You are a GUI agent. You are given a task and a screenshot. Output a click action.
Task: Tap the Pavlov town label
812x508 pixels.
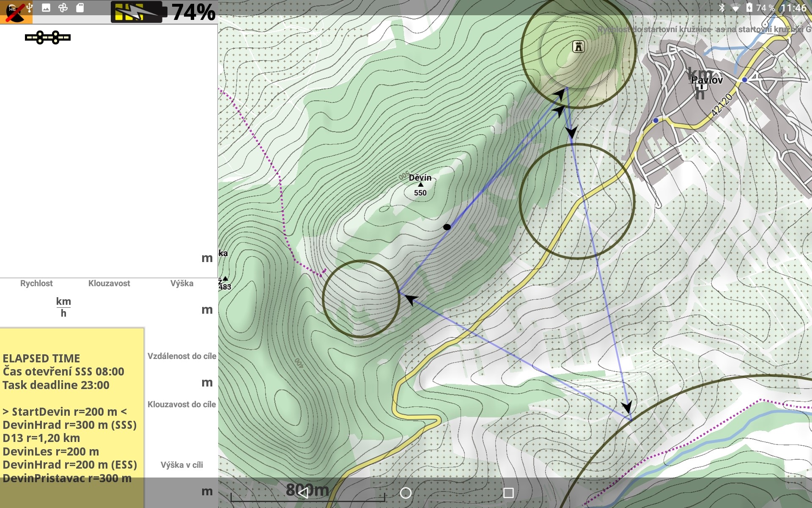click(707, 80)
